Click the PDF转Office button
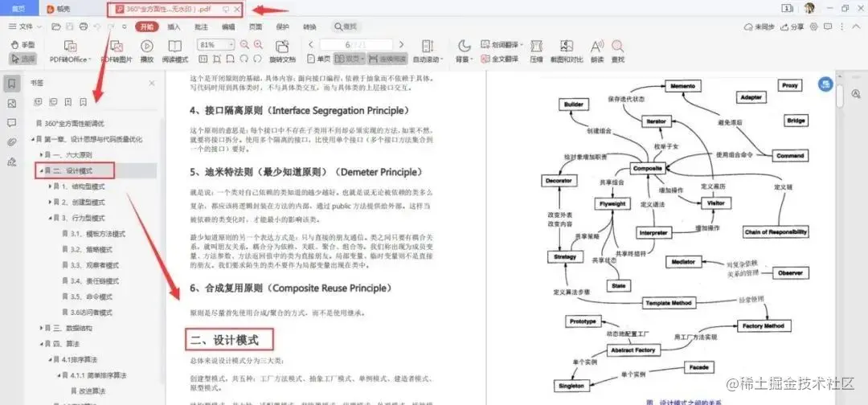Image resolution: width=868 pixels, height=405 pixels. tap(70, 51)
